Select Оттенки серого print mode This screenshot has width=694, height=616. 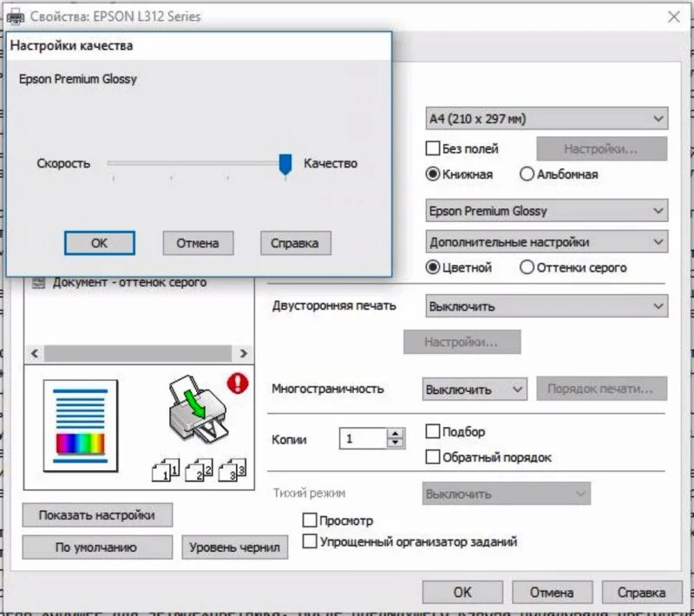(x=527, y=267)
